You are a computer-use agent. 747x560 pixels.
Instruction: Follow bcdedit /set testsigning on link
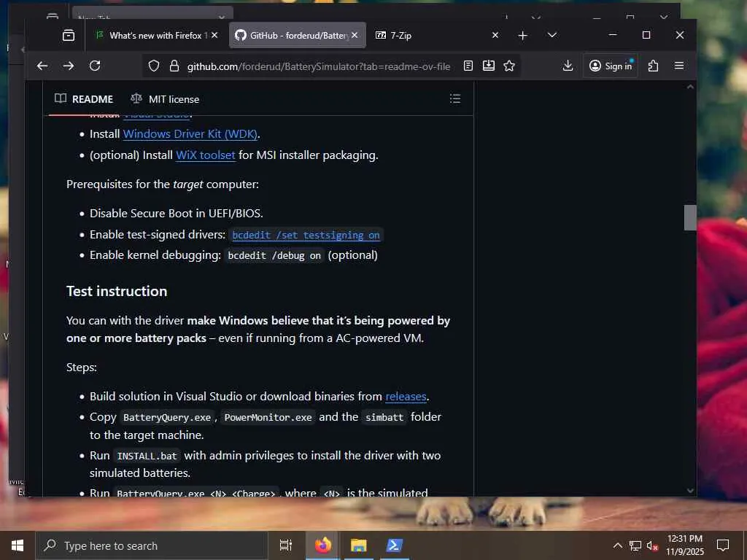pos(306,236)
